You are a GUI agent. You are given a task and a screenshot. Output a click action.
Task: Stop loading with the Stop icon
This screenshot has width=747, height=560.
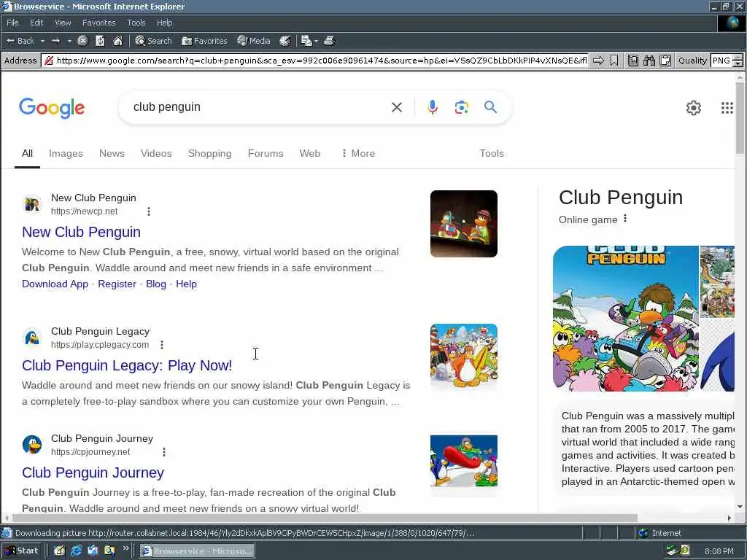point(82,41)
